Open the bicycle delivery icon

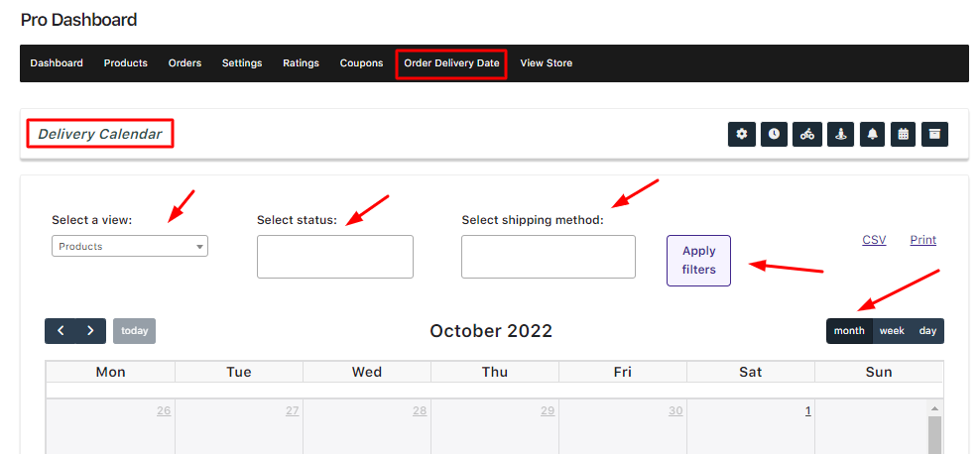806,134
